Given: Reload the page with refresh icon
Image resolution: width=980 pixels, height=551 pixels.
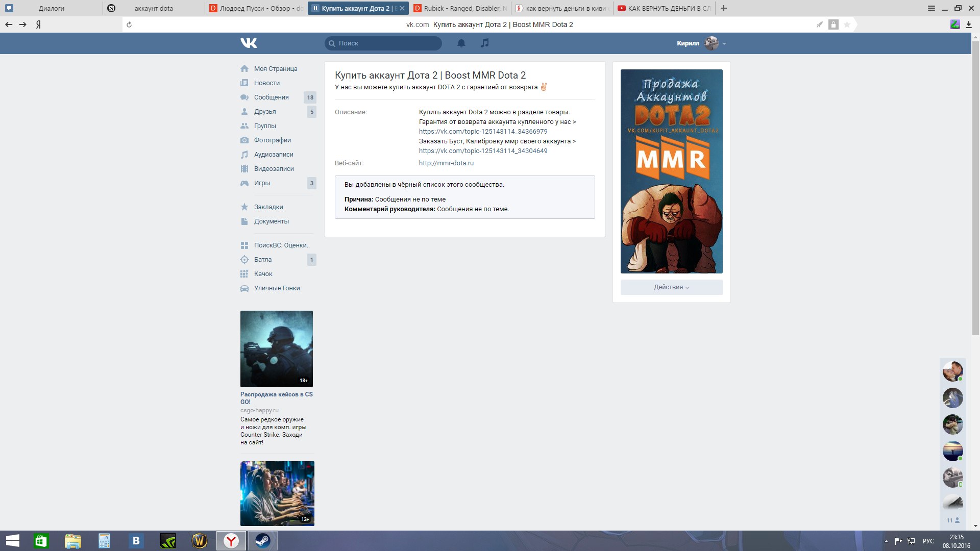Looking at the screenshot, I should point(129,24).
